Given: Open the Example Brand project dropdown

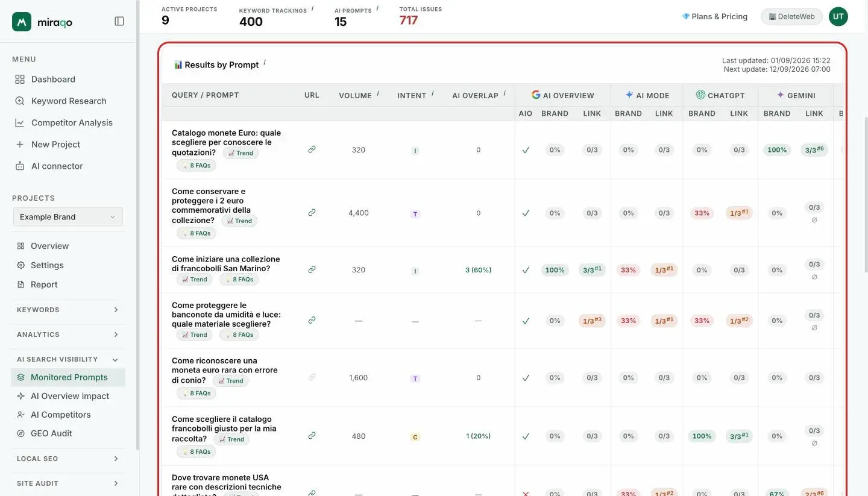Looking at the screenshot, I should [x=68, y=217].
